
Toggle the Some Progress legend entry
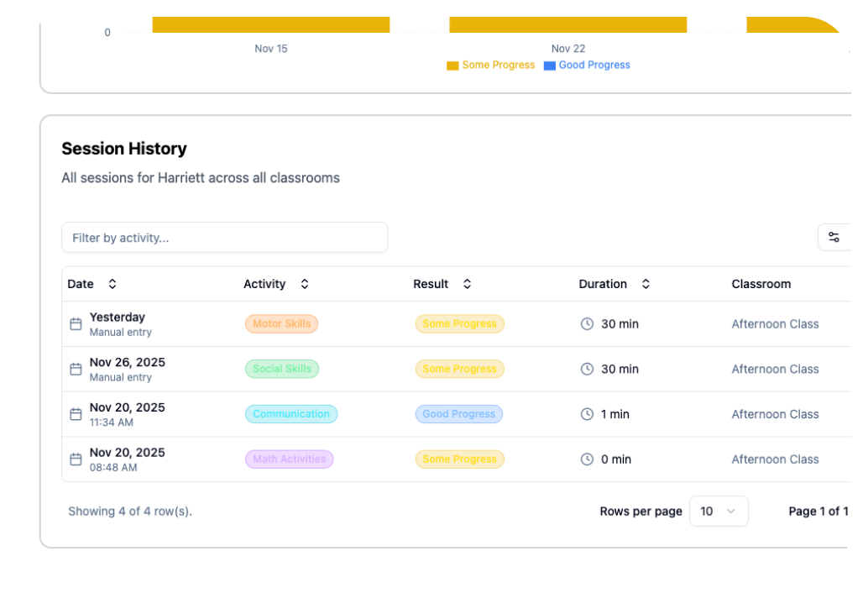click(x=490, y=65)
